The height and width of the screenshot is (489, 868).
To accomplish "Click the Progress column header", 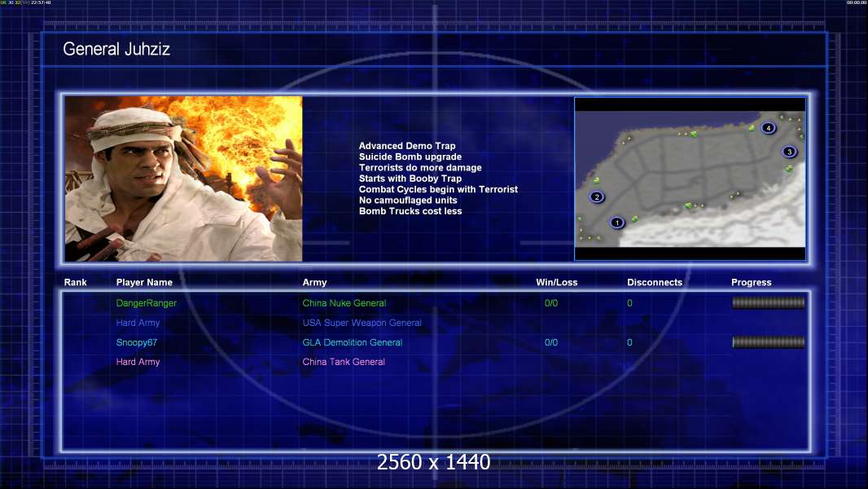I will [x=752, y=283].
